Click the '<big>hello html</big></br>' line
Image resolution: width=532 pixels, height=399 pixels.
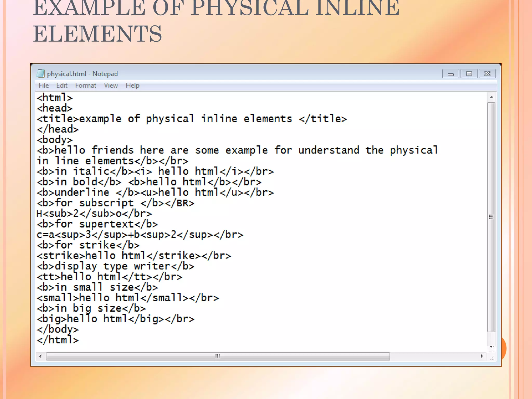(x=116, y=319)
